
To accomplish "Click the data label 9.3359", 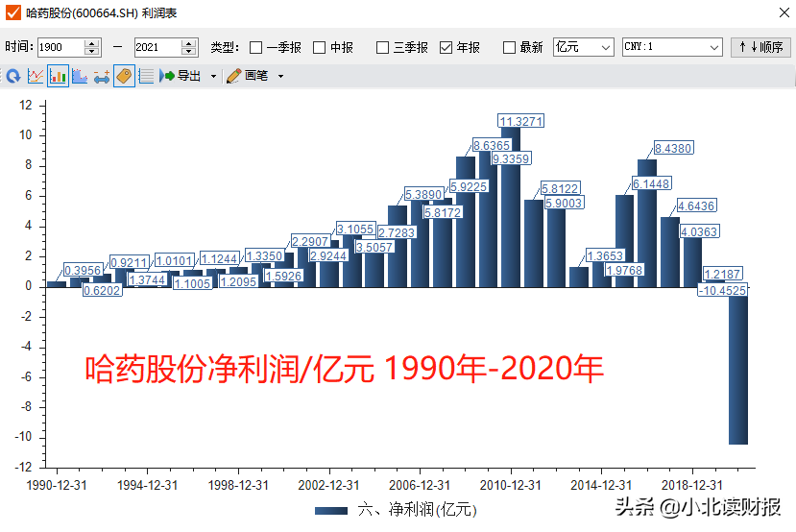I will click(511, 158).
